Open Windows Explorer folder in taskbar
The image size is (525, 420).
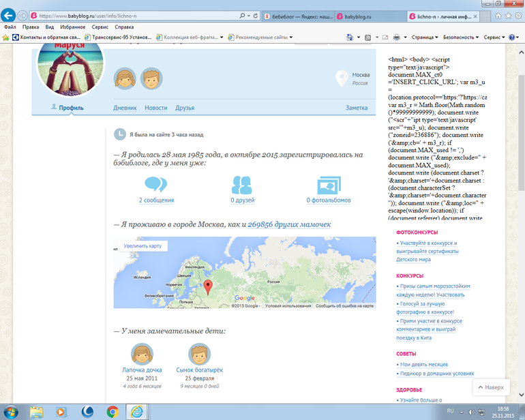pyautogui.click(x=37, y=411)
